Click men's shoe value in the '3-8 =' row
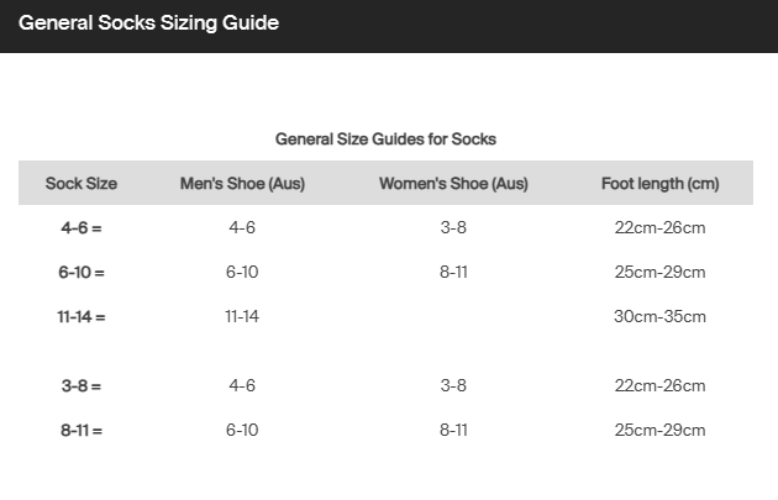The height and width of the screenshot is (500, 778). [x=242, y=386]
